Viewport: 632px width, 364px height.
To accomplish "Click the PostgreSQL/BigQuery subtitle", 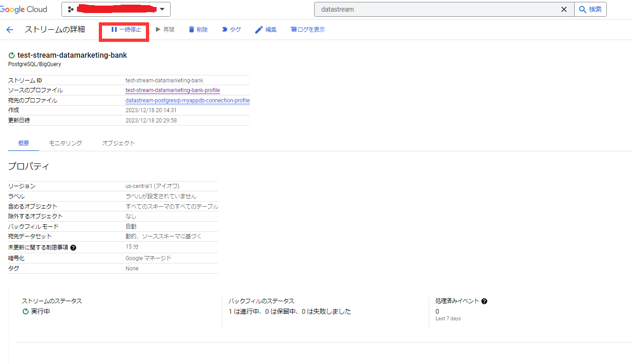I will 34,64.
